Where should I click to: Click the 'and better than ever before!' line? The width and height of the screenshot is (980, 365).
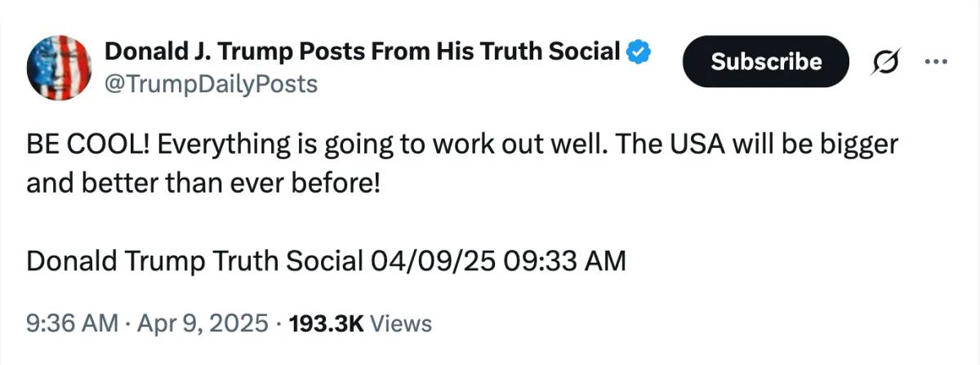click(203, 181)
